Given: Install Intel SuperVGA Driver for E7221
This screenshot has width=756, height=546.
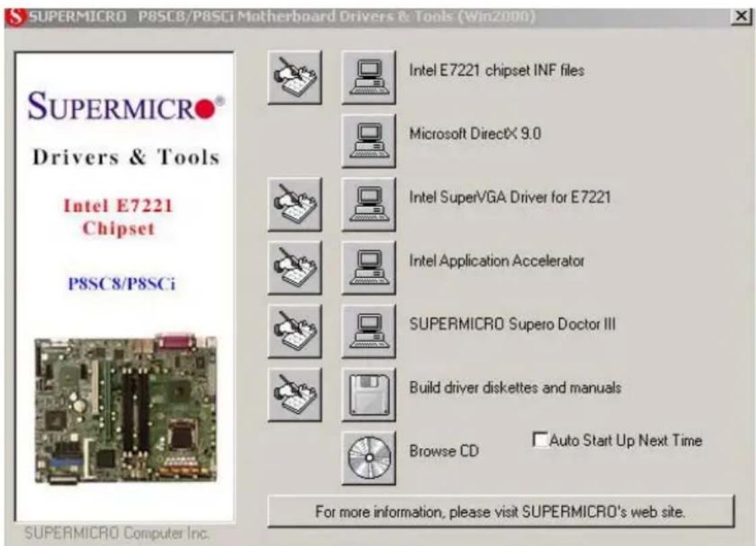Looking at the screenshot, I should click(x=369, y=204).
